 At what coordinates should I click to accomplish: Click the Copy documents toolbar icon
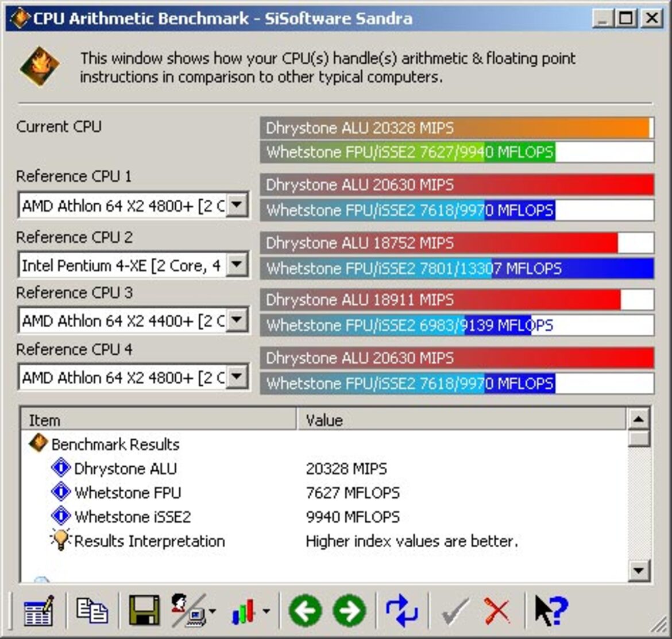[x=92, y=610]
